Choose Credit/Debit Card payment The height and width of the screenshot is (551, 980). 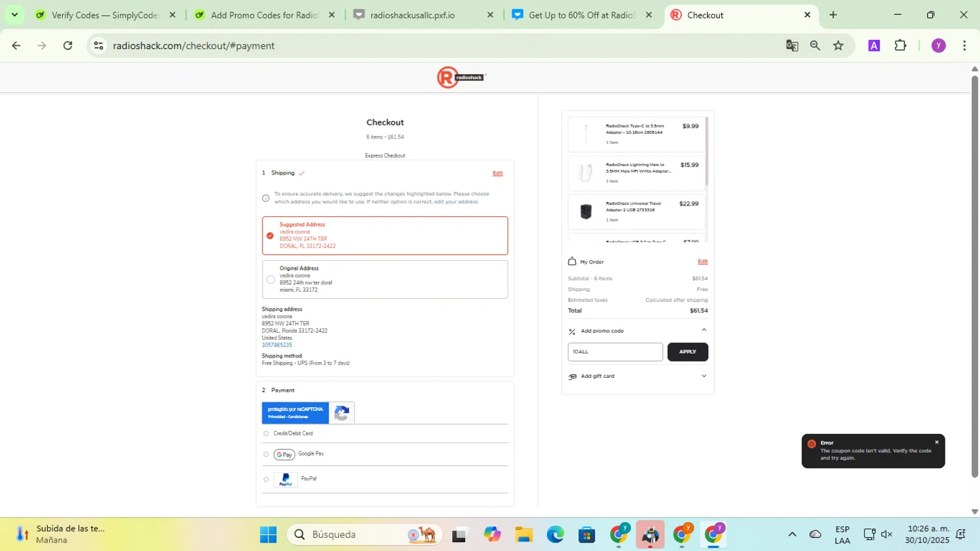point(266,433)
